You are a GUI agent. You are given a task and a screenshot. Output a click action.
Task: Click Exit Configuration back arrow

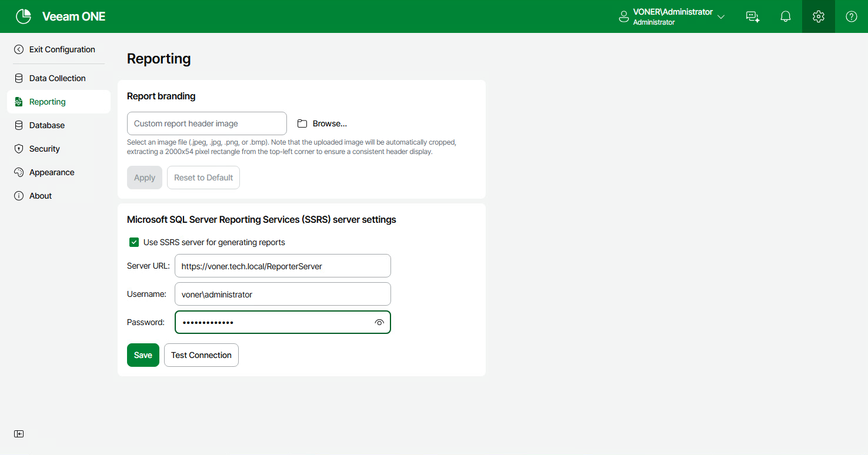point(19,49)
